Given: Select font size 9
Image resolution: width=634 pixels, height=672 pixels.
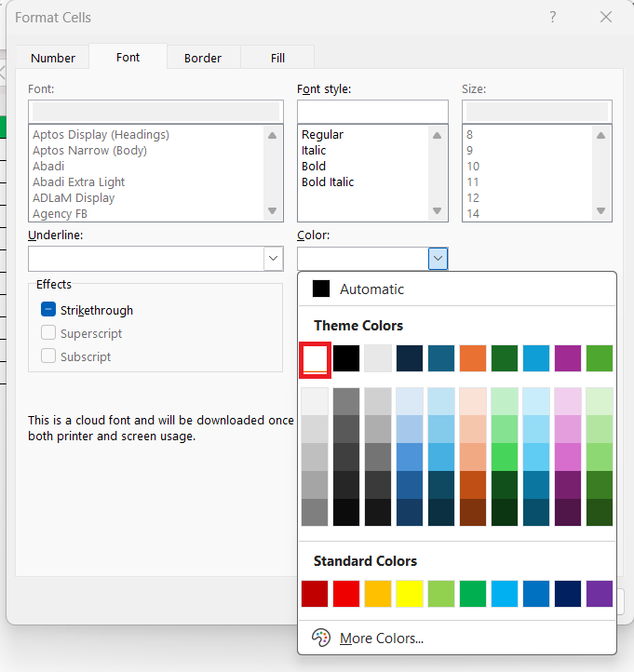Looking at the screenshot, I should point(470,151).
